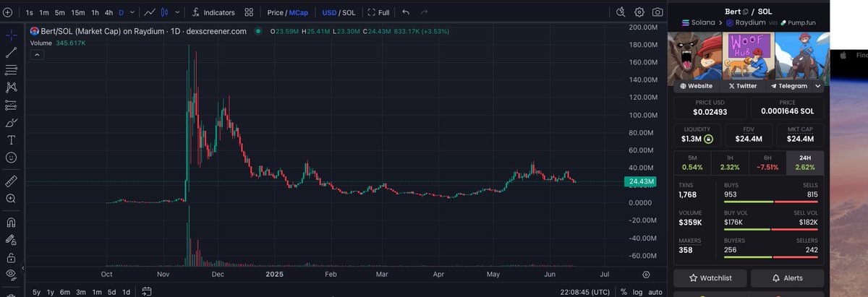Screen dimensions: 868x297
Task: Toggle magnet mode for drawings
Action: [x=11, y=222]
